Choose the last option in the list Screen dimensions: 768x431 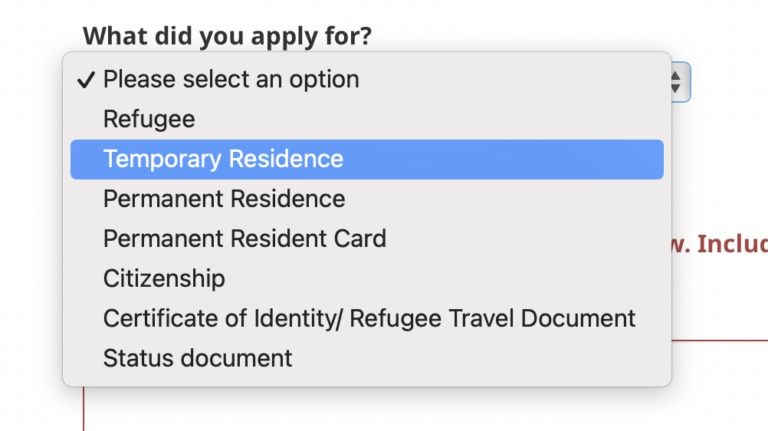197,357
